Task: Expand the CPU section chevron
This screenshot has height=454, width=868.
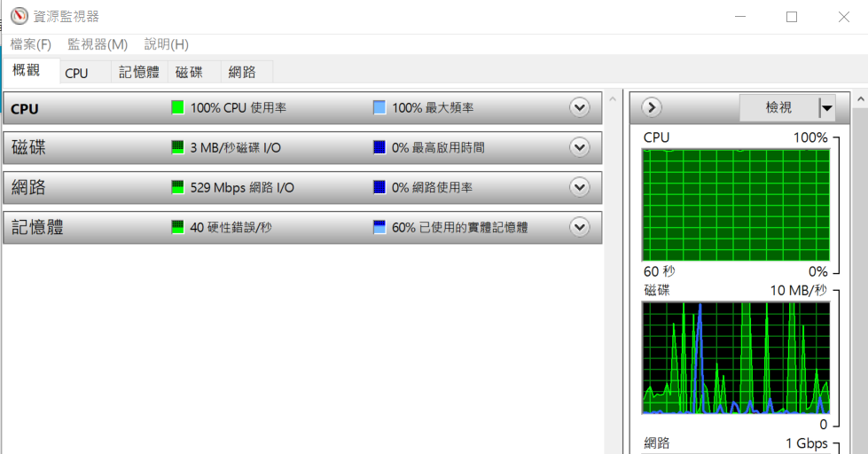Action: pos(580,108)
